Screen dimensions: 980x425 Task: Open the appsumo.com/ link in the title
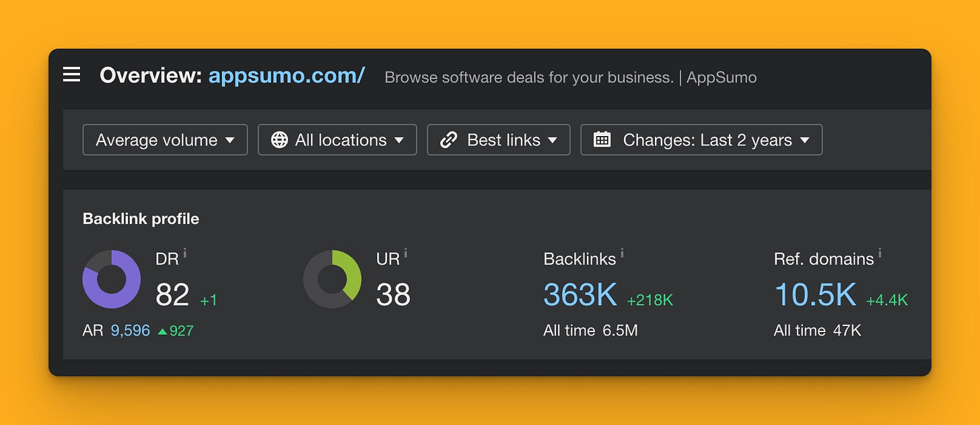(x=286, y=75)
